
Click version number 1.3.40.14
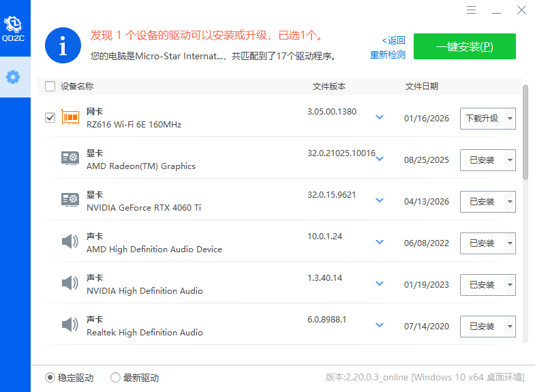324,278
